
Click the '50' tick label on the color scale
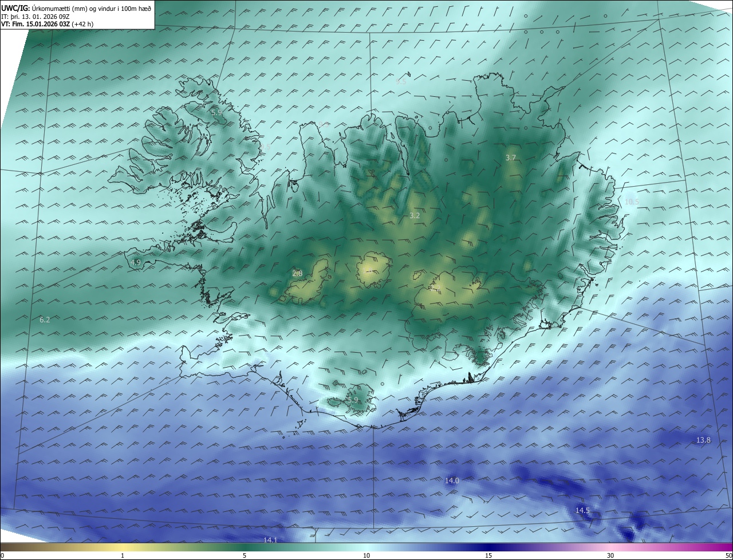pos(728,555)
